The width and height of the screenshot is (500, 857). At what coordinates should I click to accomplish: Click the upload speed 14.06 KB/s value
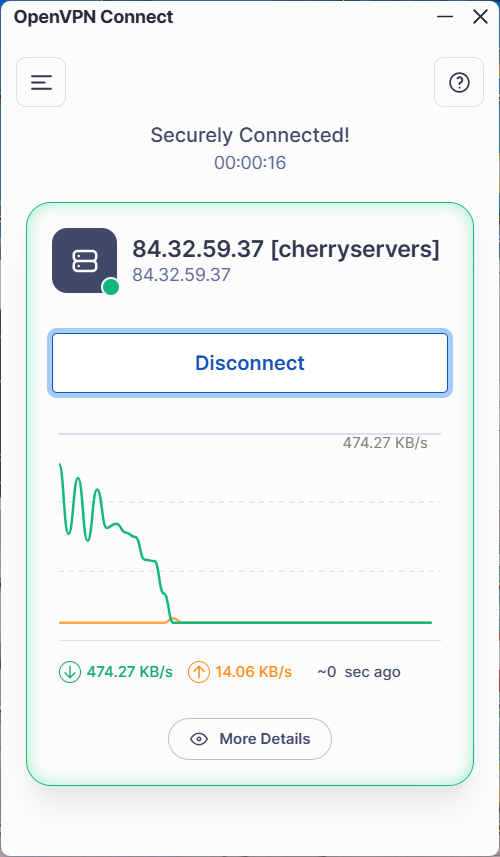[254, 672]
